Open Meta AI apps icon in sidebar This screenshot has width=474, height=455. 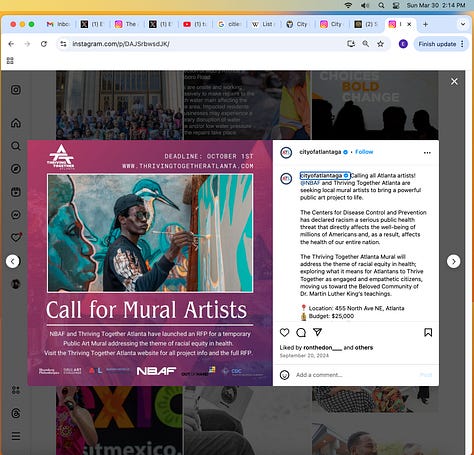(16, 390)
